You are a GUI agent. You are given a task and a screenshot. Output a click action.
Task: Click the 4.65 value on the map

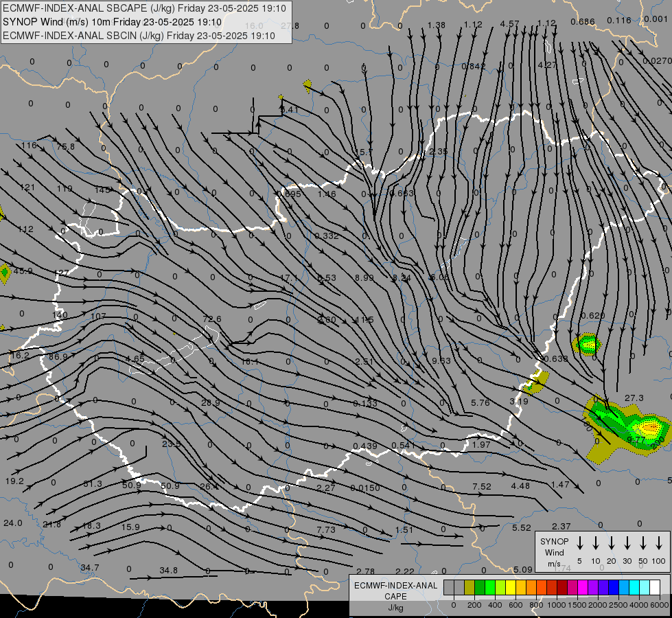coord(135,359)
